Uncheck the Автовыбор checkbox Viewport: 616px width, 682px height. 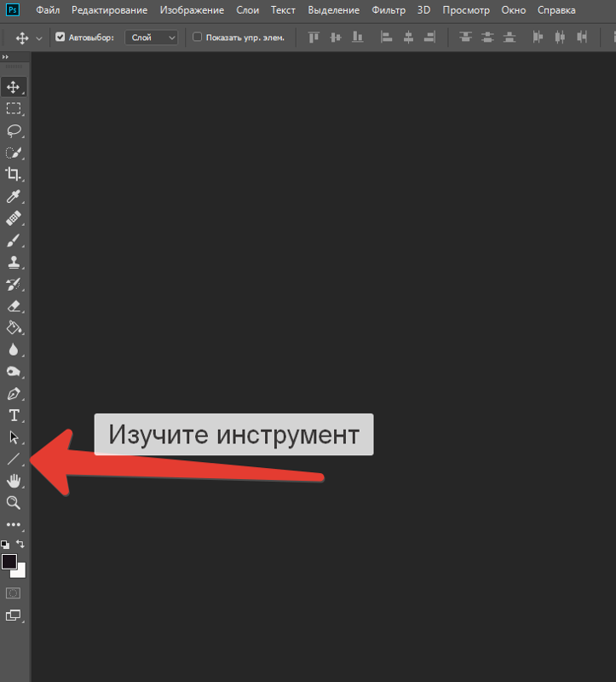60,37
